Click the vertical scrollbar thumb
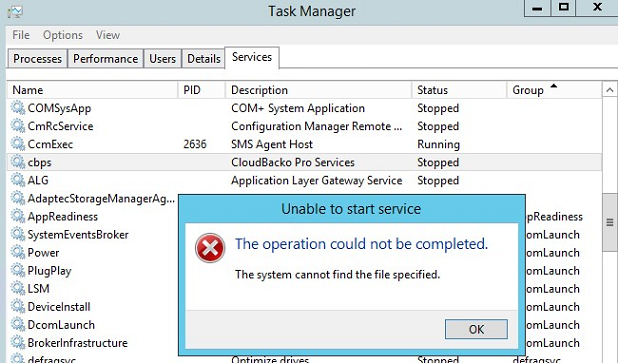The image size is (618, 363). tap(610, 222)
